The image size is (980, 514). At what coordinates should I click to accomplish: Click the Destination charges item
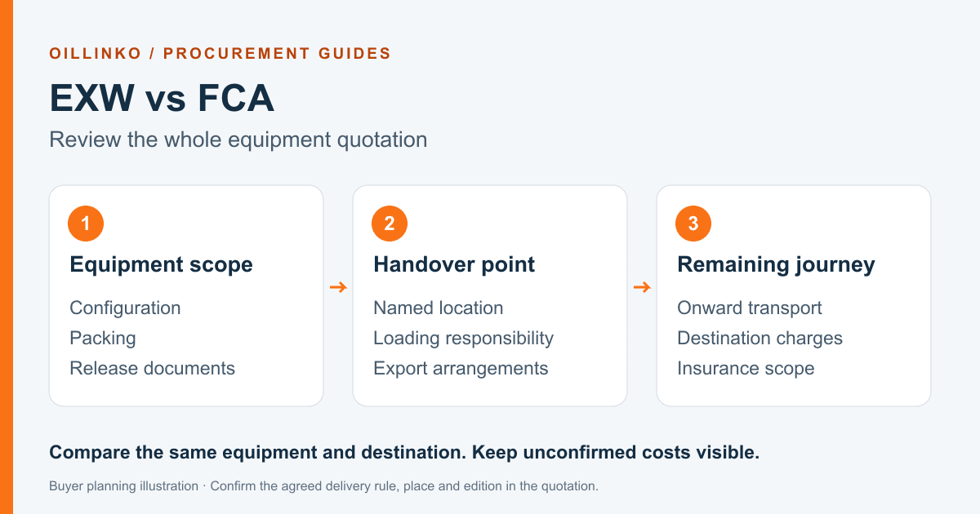759,339
